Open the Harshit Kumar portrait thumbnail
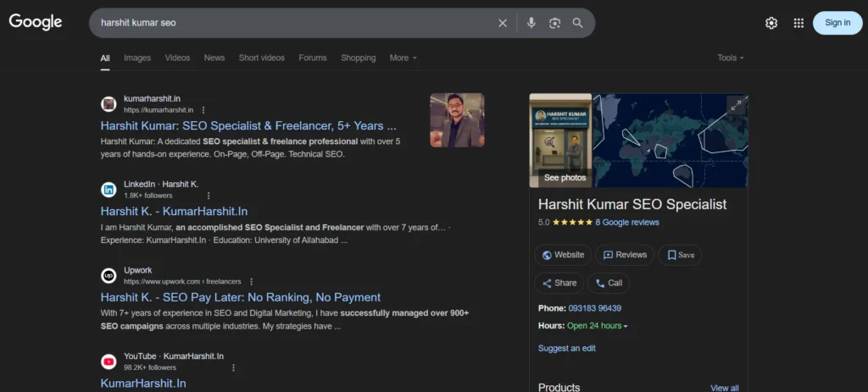This screenshot has height=392, width=868. (x=457, y=120)
